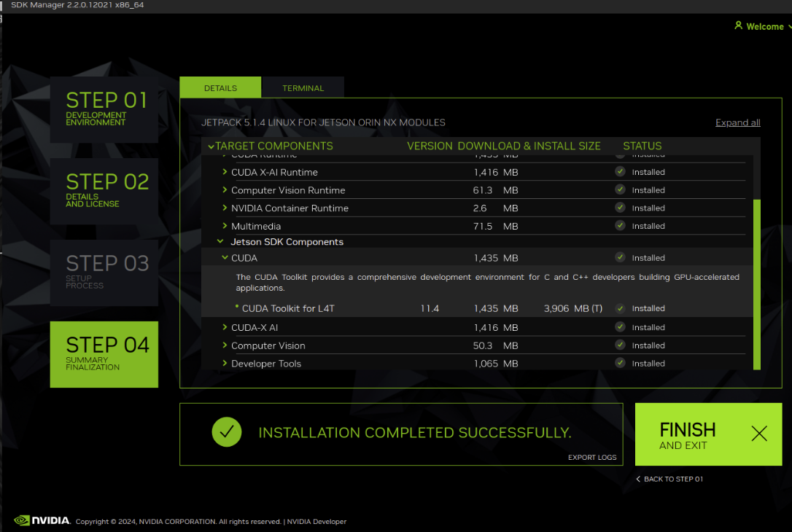Click the 50.3 MB size value
Image resolution: width=792 pixels, height=532 pixels.
(x=495, y=345)
